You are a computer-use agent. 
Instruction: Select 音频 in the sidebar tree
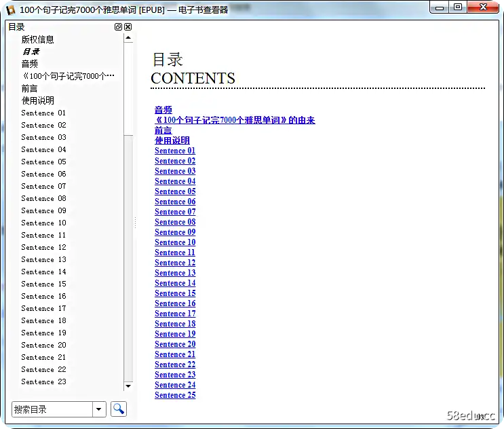30,64
